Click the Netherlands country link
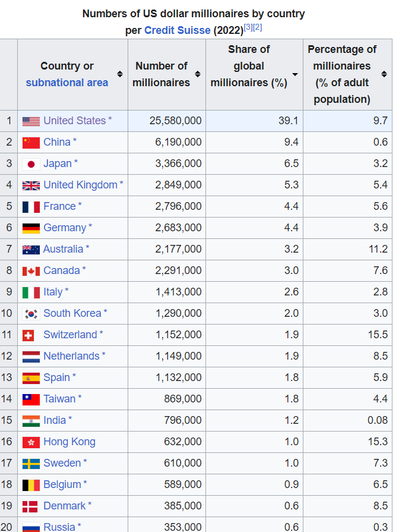This screenshot has width=399, height=532. (71, 356)
